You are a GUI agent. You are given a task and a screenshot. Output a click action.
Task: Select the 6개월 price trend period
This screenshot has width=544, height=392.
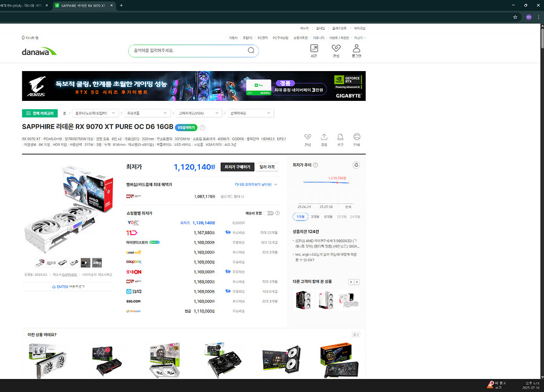pos(328,216)
